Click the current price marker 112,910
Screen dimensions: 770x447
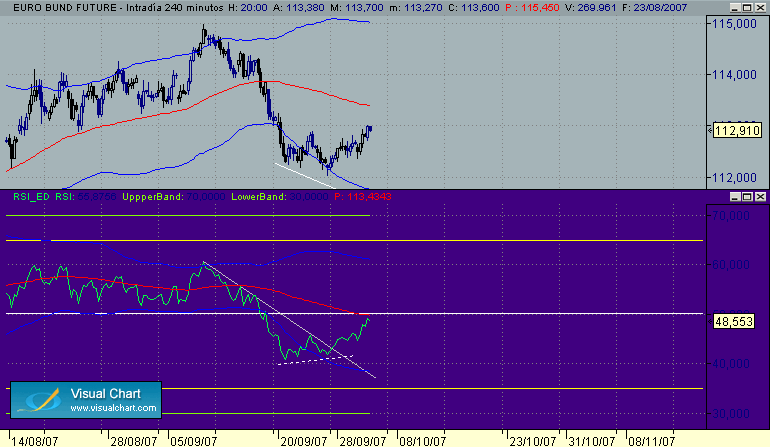pos(737,131)
